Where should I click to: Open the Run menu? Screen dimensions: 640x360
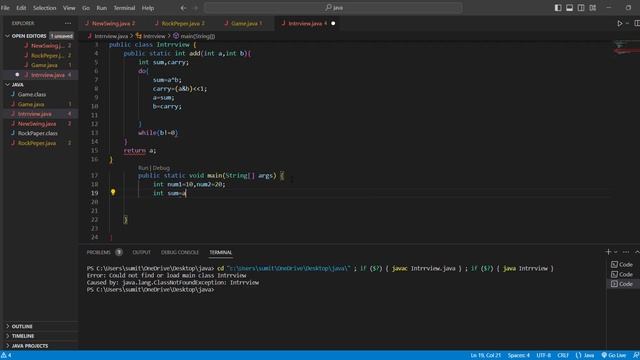pos(102,8)
